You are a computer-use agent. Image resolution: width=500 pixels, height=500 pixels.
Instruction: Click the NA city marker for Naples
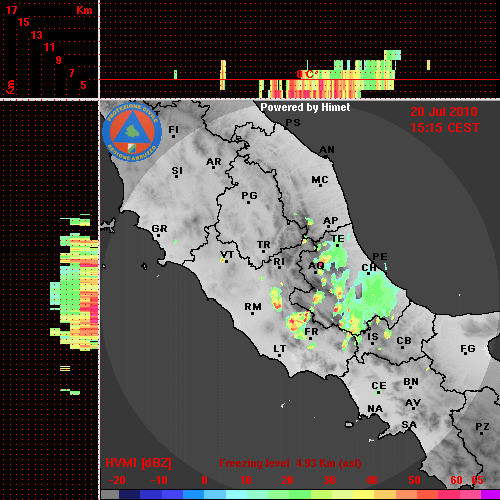375,409
